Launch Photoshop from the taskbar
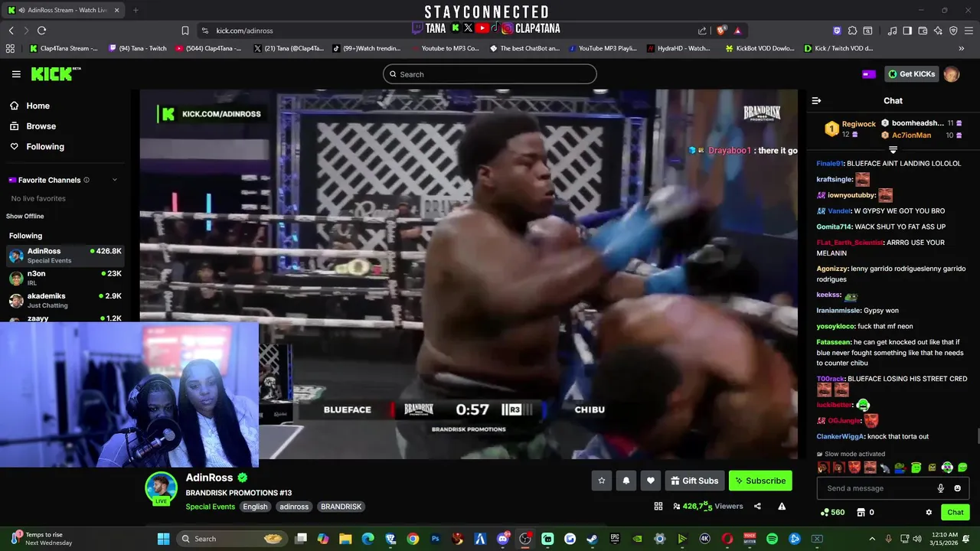This screenshot has height=551, width=980. pos(436,539)
